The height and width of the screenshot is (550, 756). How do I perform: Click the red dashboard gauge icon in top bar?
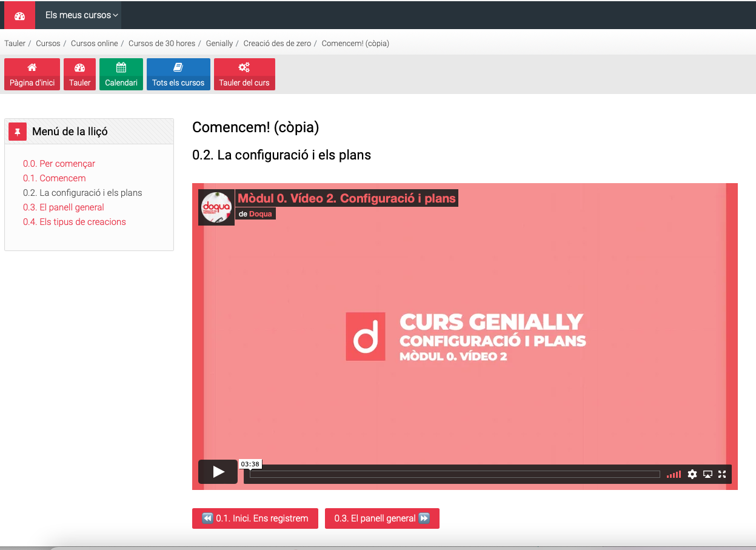[x=19, y=15]
